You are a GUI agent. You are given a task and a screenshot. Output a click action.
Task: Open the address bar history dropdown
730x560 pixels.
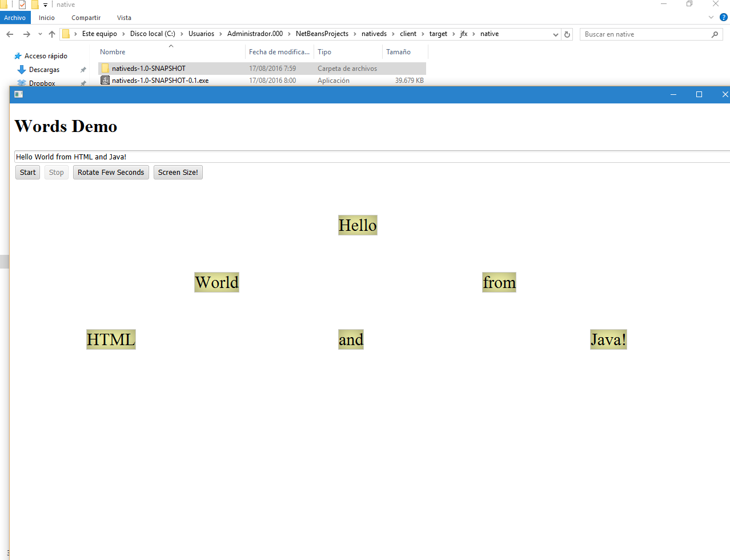pyautogui.click(x=555, y=34)
